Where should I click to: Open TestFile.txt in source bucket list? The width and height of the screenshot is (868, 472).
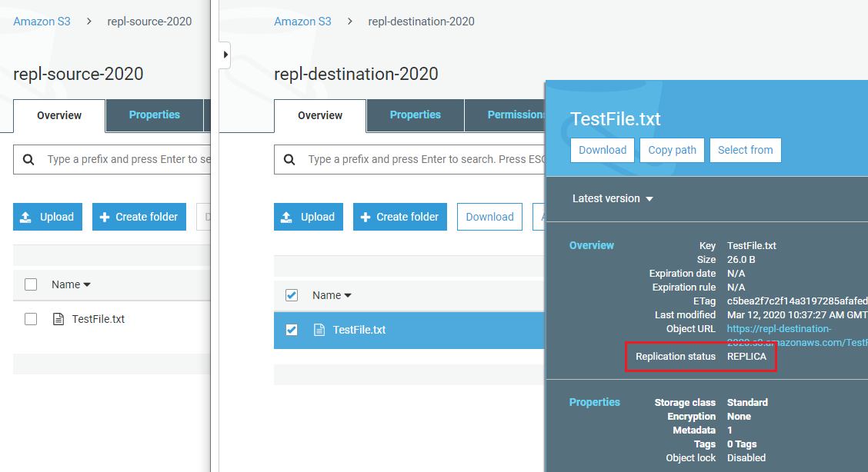tap(98, 320)
